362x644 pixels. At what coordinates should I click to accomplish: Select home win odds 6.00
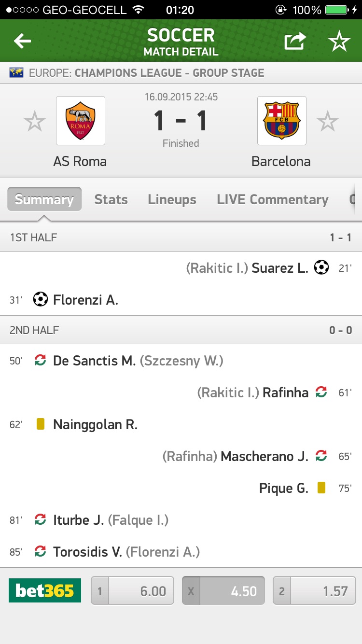pyautogui.click(x=133, y=590)
